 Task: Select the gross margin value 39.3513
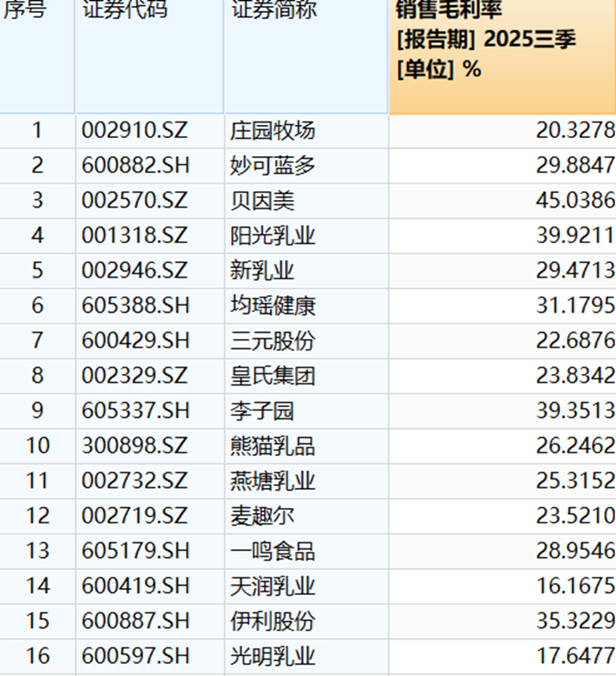tap(576, 410)
